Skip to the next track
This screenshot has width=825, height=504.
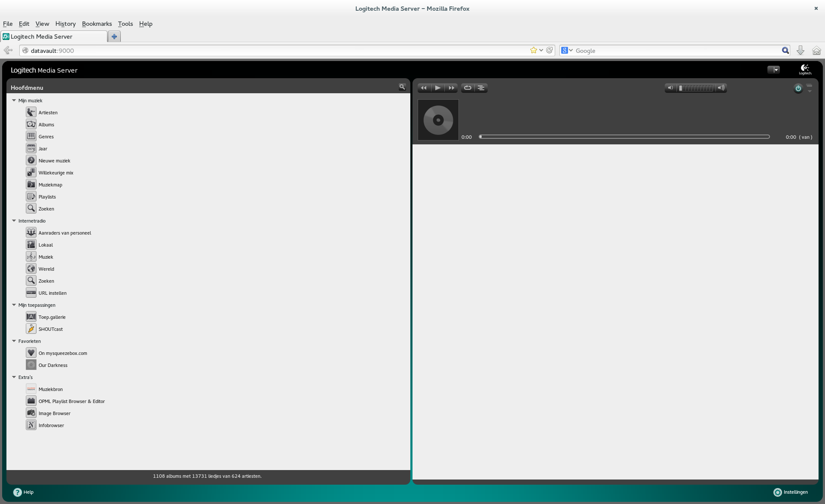(x=451, y=88)
